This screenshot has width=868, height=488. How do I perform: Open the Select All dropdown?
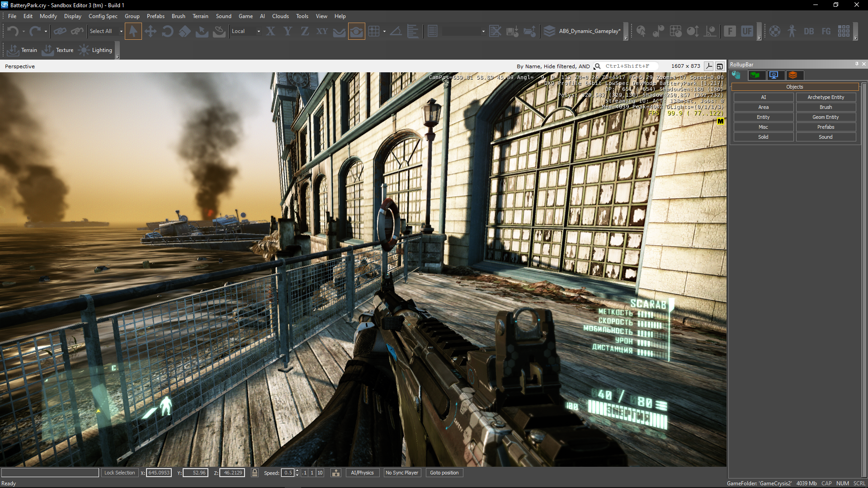tap(121, 31)
